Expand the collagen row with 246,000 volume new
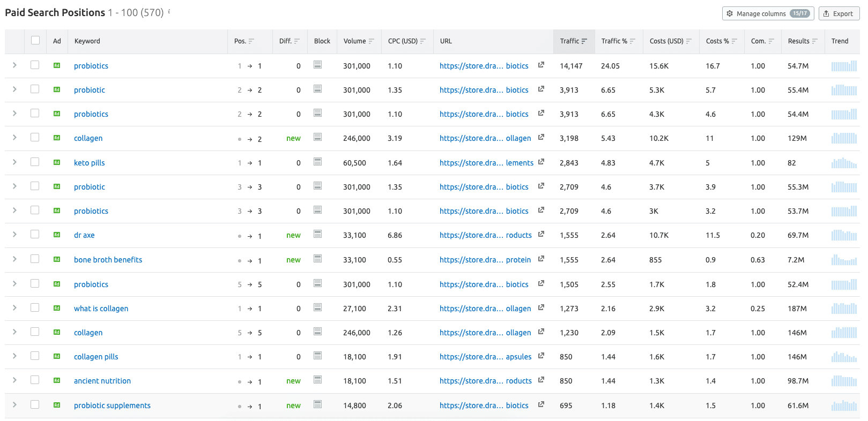This screenshot has height=421, width=868. tap(14, 137)
